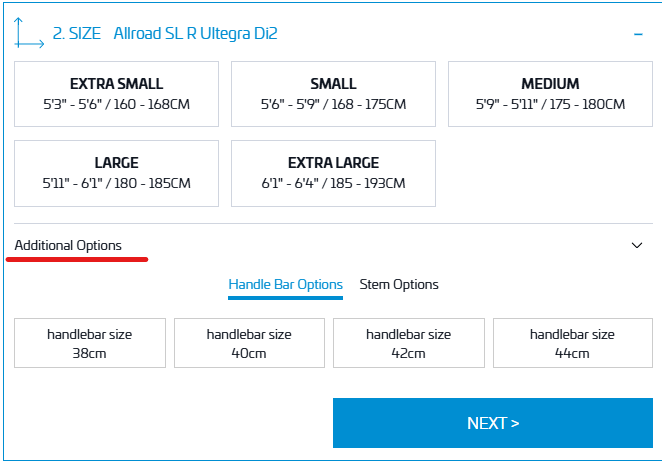Image resolution: width=662 pixels, height=465 pixels.
Task: Click the size axes icon
Action: click(29, 33)
